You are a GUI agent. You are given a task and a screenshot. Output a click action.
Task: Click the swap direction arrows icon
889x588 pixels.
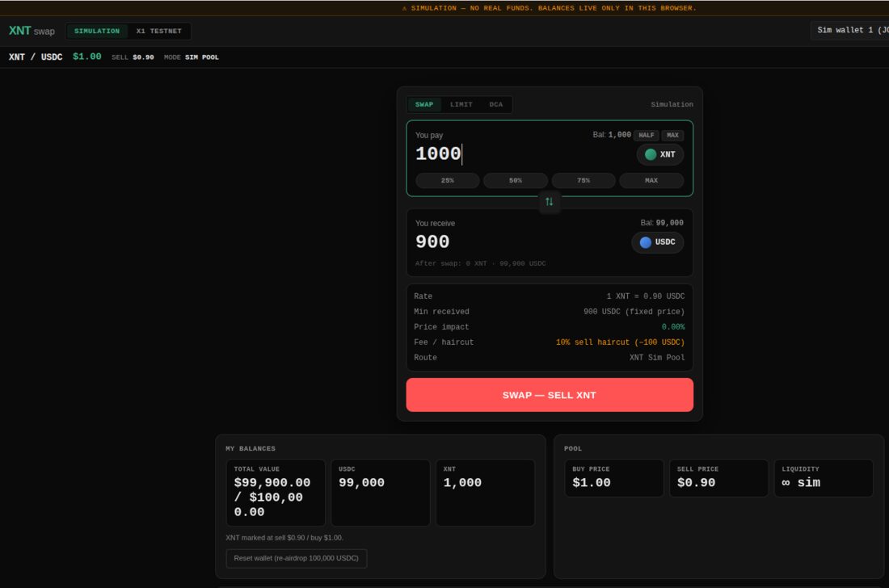tap(549, 202)
